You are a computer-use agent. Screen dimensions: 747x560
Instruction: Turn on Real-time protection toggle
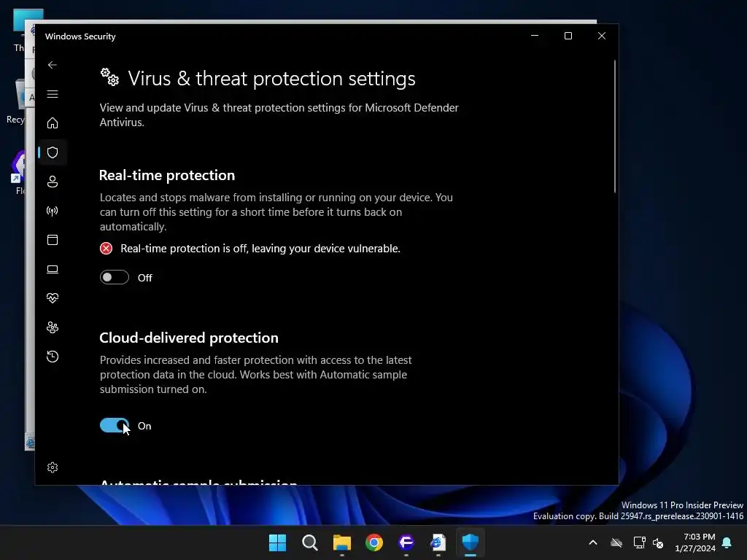tap(115, 277)
